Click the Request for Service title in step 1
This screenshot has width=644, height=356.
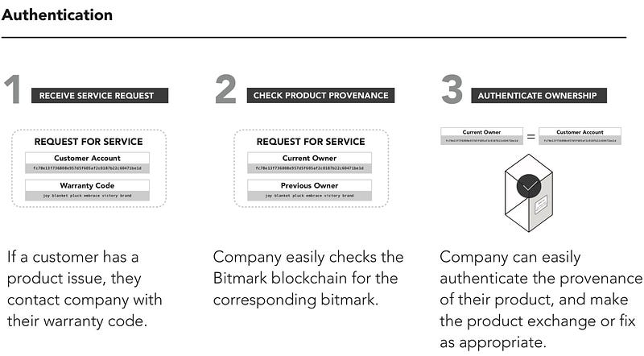coord(89,142)
